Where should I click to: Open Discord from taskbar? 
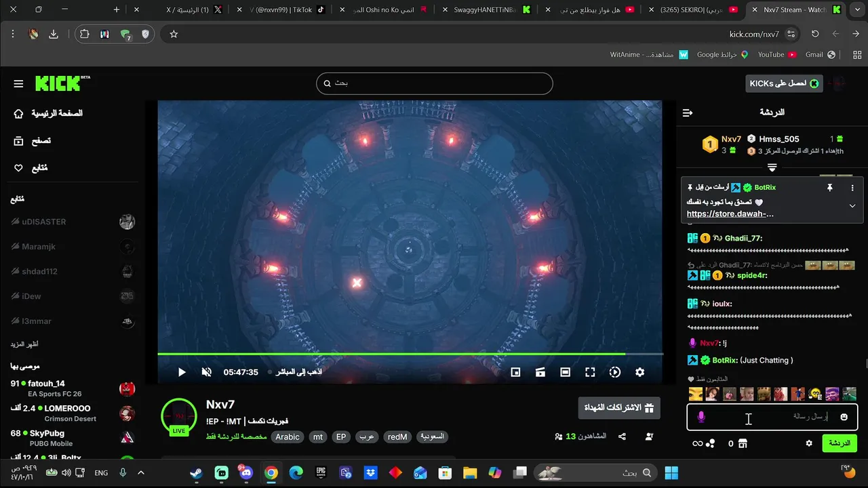coord(246,473)
